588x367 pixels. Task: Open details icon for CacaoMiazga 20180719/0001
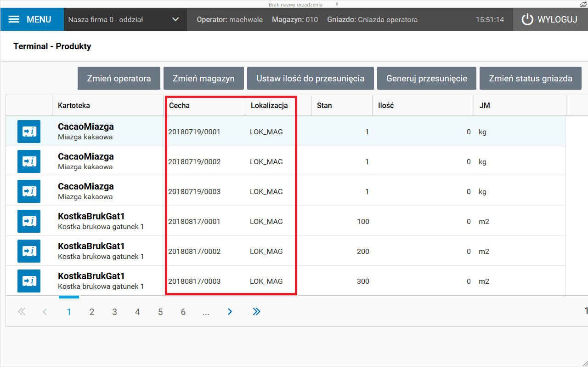pos(29,132)
